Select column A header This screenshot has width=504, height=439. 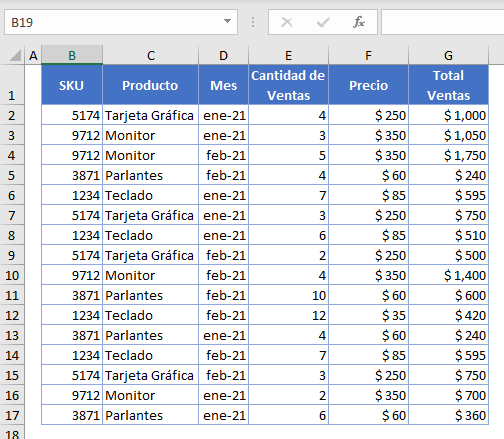click(33, 55)
